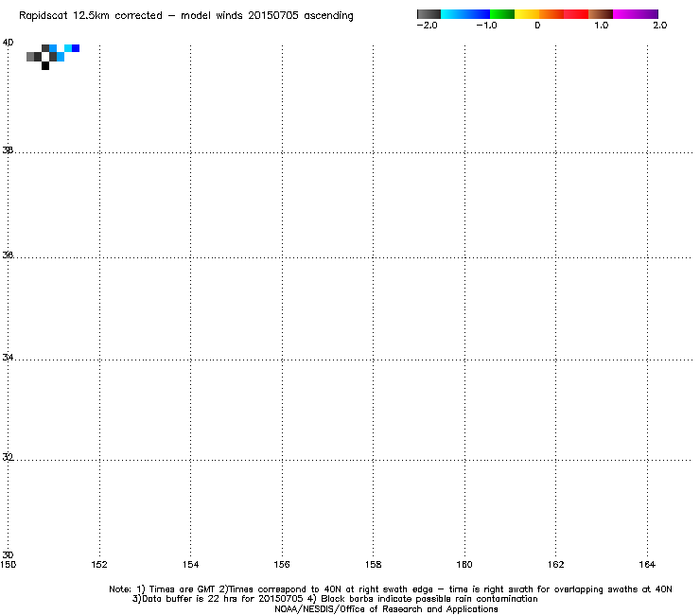The width and height of the screenshot is (700, 615).
Task: Click the longitude label '158'
Action: coord(374,565)
